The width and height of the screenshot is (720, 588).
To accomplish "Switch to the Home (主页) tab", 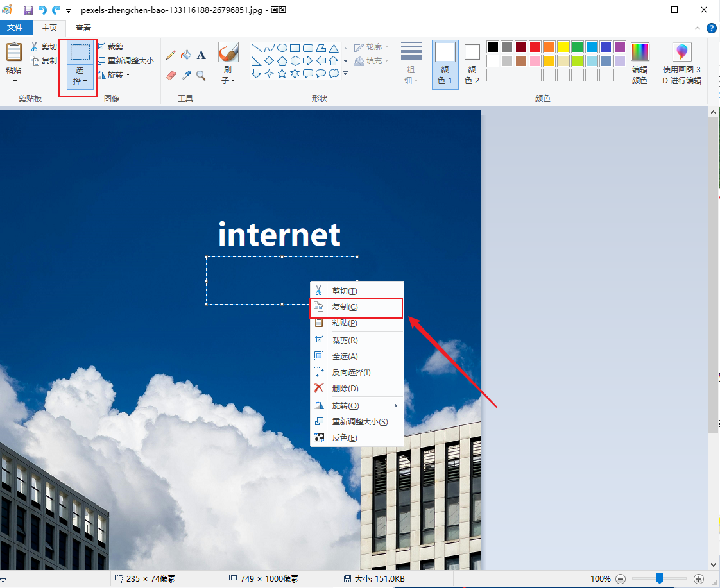I will click(49, 28).
